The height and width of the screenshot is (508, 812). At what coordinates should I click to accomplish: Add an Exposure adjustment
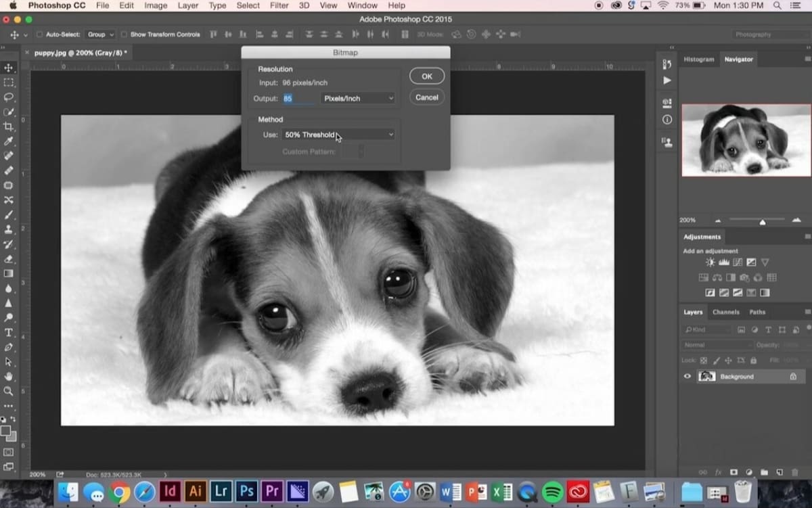751,262
